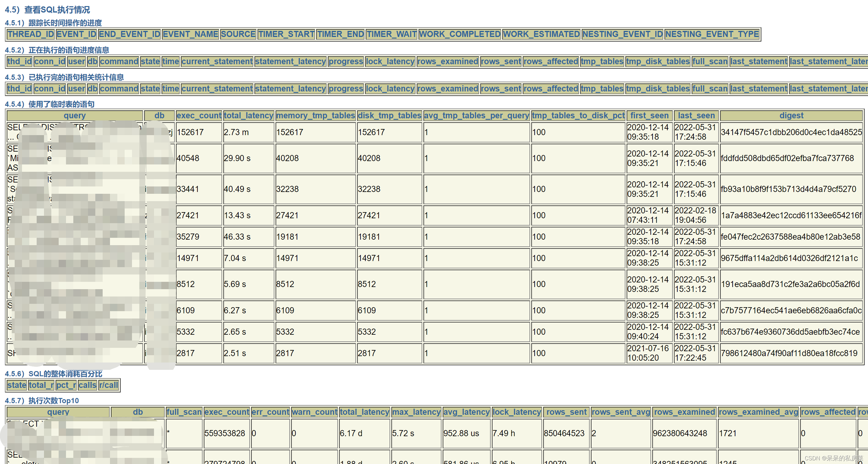Click the memory_tmp_tables column header

[316, 116]
